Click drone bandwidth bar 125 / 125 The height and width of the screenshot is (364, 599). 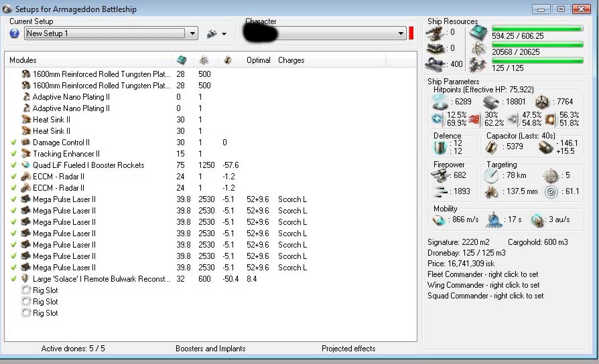pyautogui.click(x=537, y=61)
